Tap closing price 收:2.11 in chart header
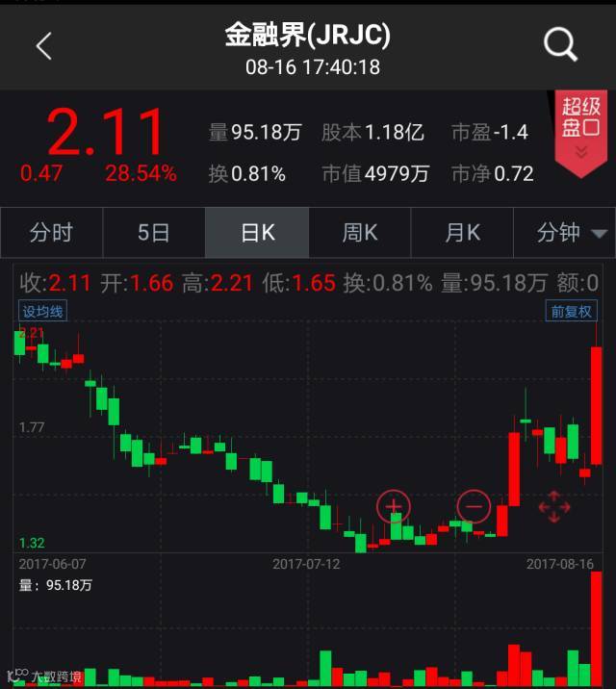The height and width of the screenshot is (689, 616). point(55,283)
